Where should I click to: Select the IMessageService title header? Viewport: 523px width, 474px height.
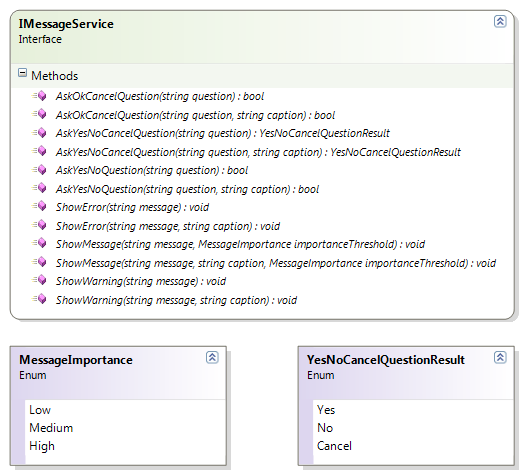tap(66, 24)
